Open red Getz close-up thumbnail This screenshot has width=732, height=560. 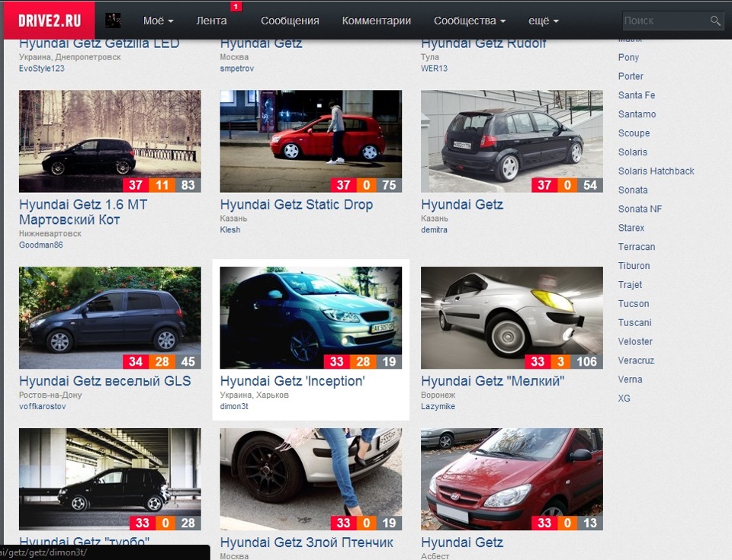[x=512, y=478]
